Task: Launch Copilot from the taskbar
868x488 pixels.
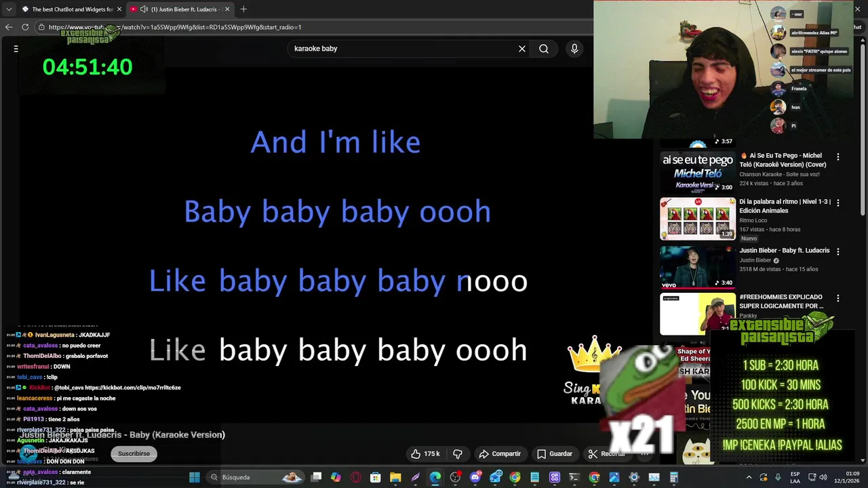Action: click(x=336, y=477)
